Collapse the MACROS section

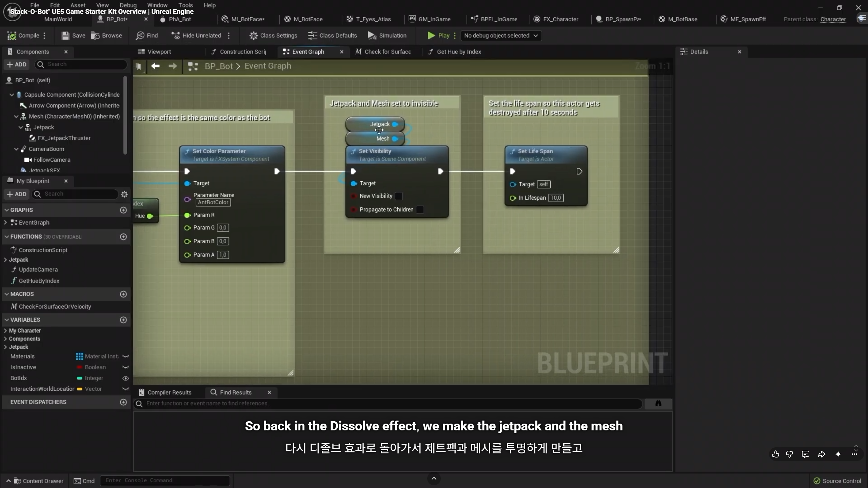coord(6,294)
